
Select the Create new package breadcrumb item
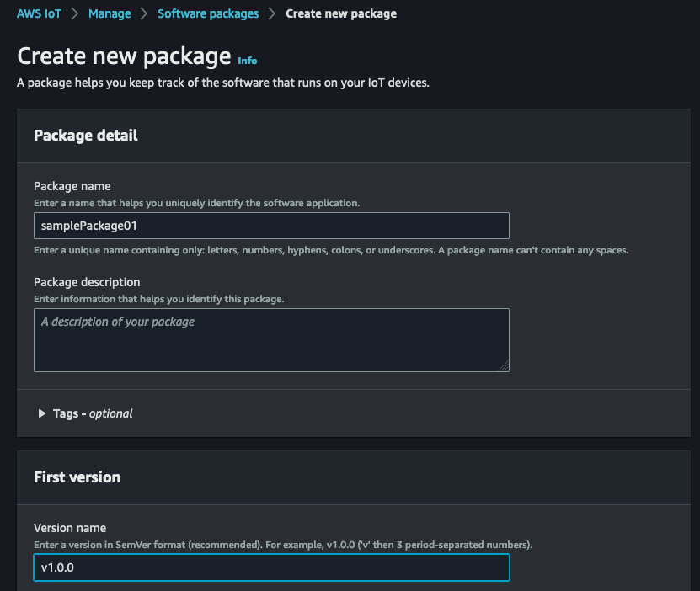341,13
